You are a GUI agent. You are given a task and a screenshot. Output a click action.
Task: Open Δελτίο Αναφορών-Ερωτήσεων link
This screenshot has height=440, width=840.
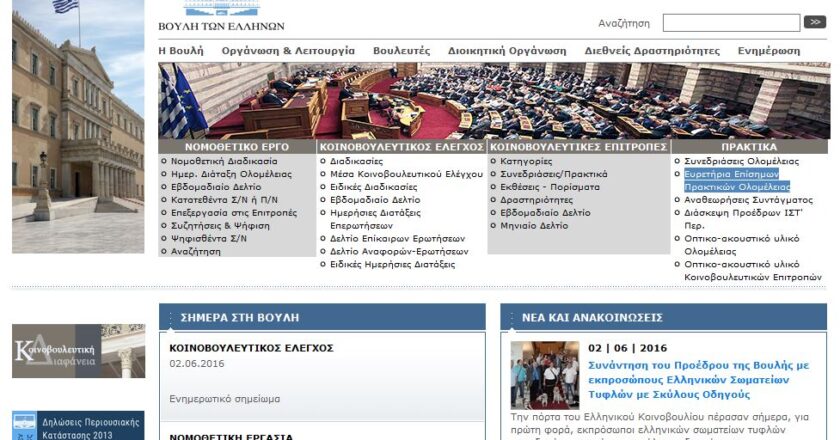coord(399,251)
